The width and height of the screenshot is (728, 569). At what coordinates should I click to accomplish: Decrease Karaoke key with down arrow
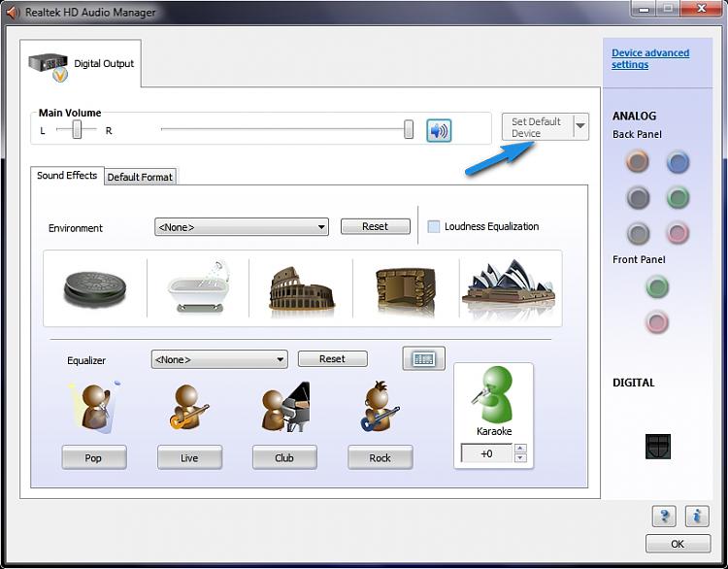520,458
